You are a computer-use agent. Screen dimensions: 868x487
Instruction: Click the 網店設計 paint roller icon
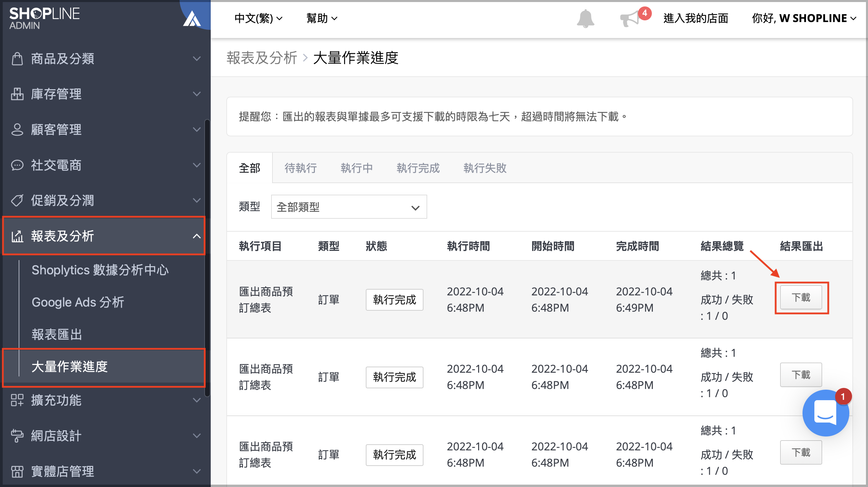coord(17,436)
